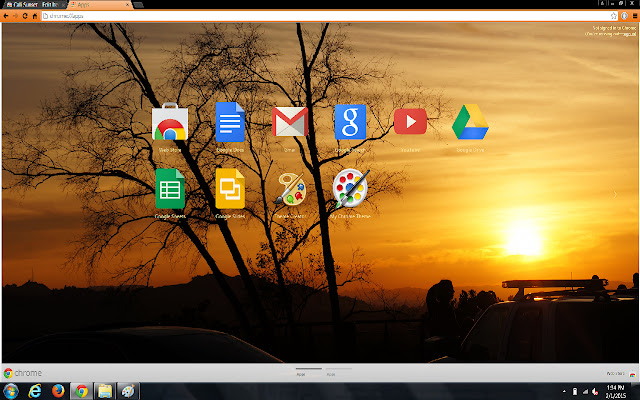Launch the Google Drive app

[470, 122]
